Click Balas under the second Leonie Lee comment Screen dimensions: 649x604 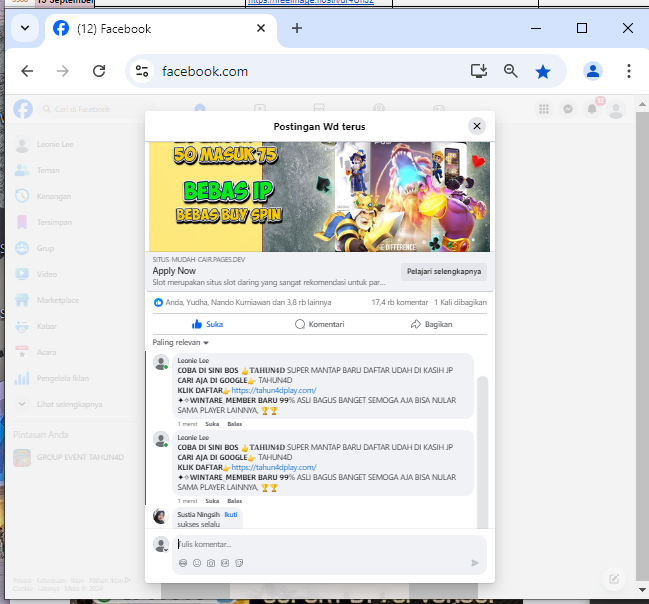point(234,501)
